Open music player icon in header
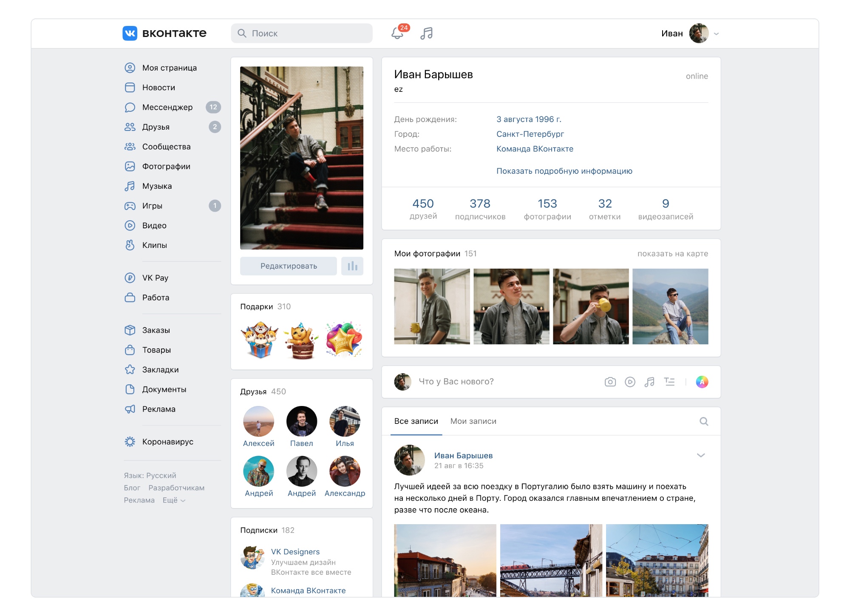 (x=426, y=33)
